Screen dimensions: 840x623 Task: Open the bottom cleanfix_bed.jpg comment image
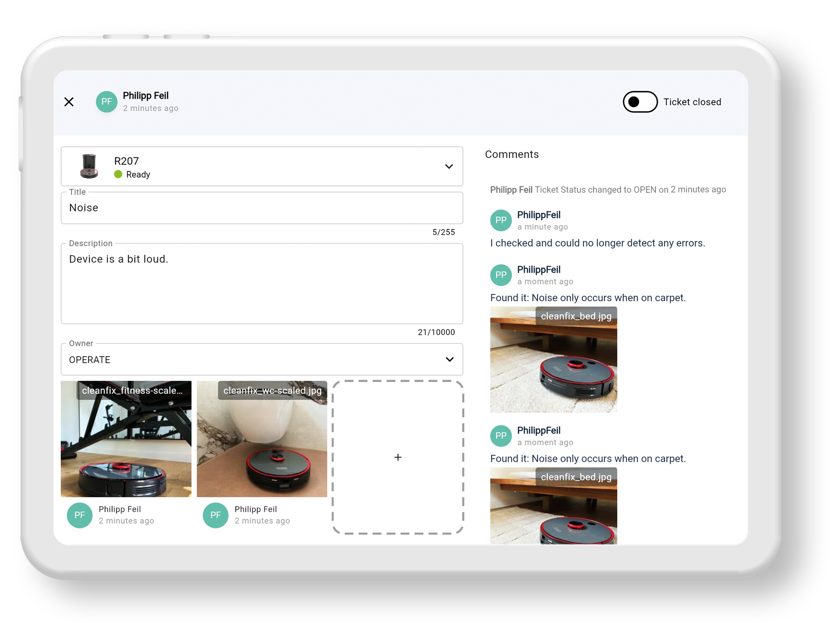[x=553, y=506]
